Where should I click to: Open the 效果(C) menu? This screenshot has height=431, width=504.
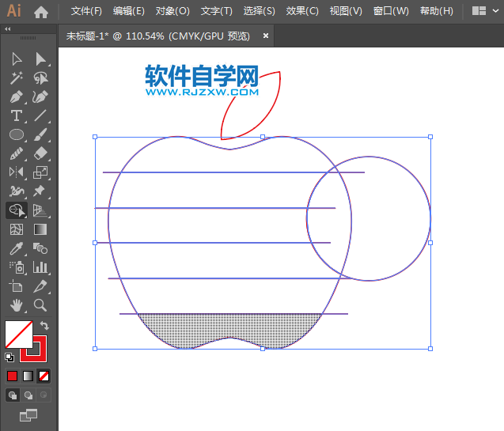pos(302,11)
